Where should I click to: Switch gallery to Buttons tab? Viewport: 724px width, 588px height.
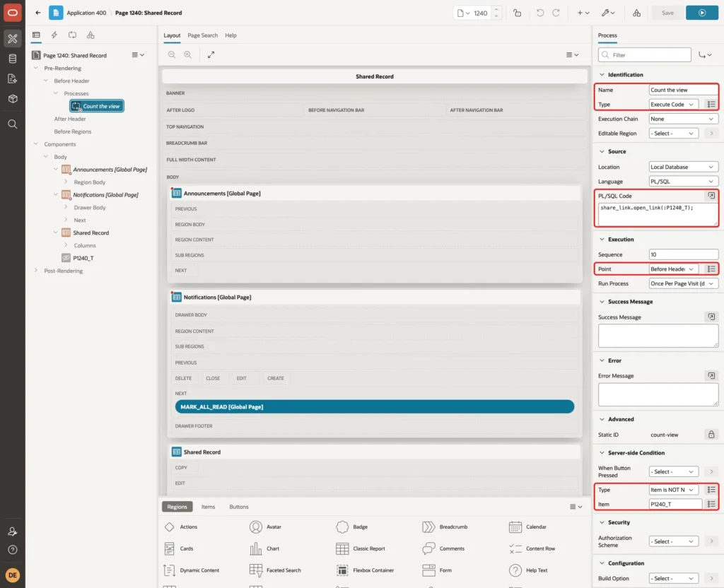coord(239,507)
